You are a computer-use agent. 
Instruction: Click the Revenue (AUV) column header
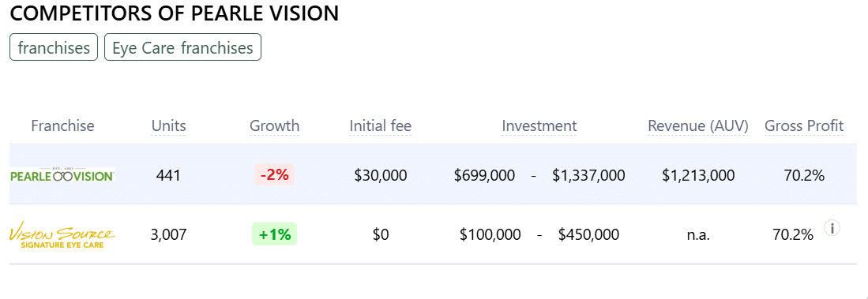[x=698, y=126]
